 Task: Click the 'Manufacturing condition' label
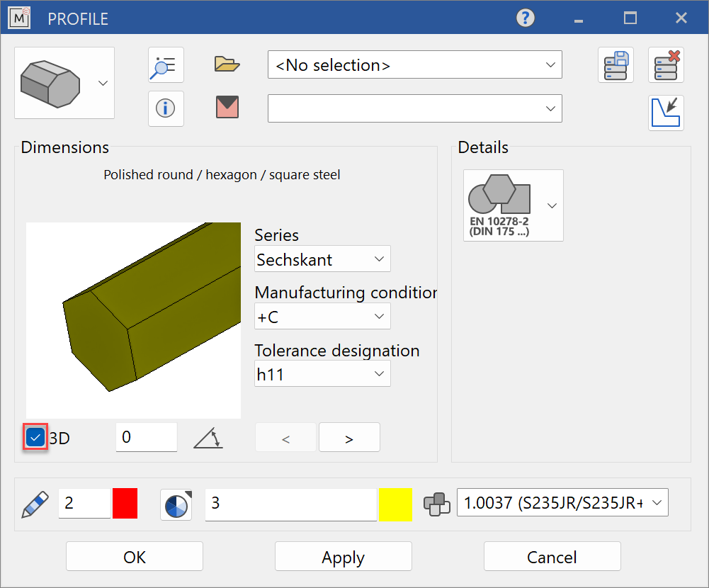coord(346,292)
